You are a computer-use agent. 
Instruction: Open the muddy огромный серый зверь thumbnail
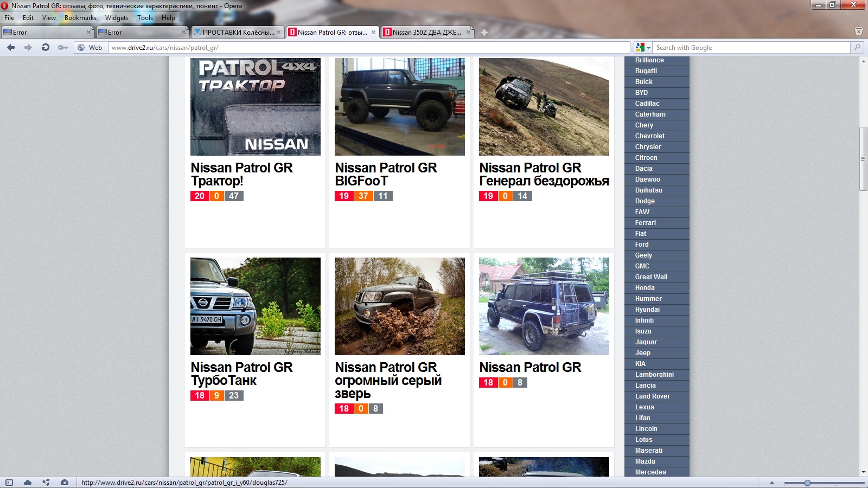(x=400, y=306)
